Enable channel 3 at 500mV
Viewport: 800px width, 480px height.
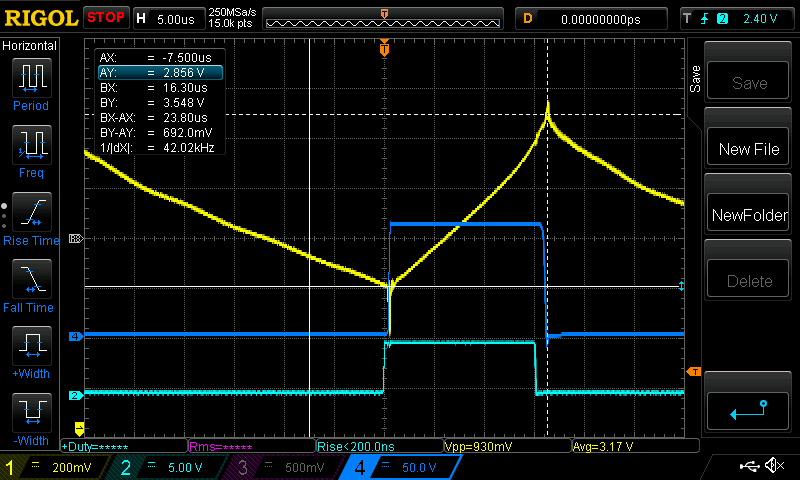(285, 467)
